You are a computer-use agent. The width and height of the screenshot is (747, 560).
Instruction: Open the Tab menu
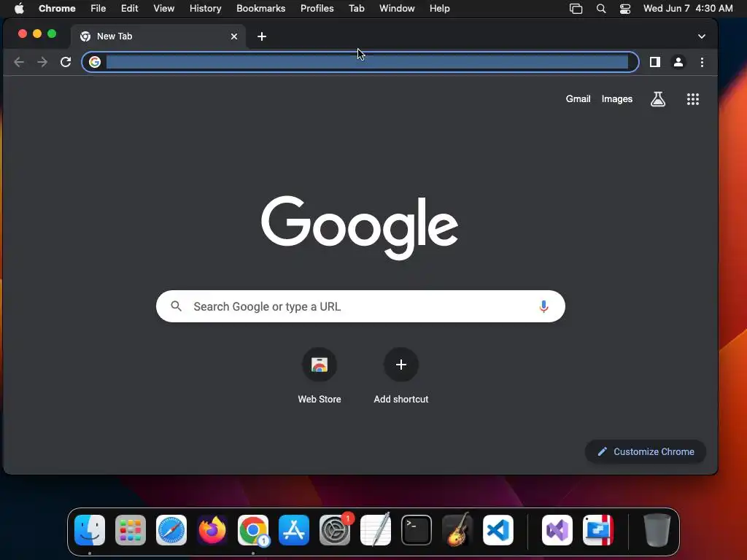[356, 9]
